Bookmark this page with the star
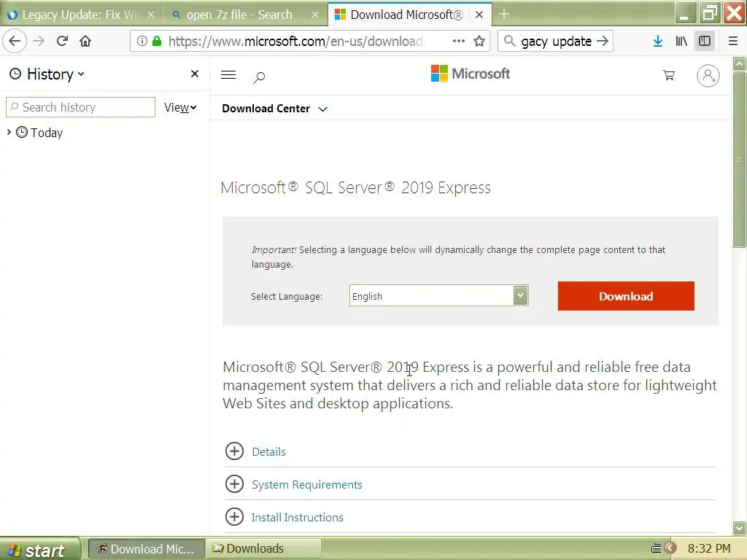The height and width of the screenshot is (560, 747). 479,41
